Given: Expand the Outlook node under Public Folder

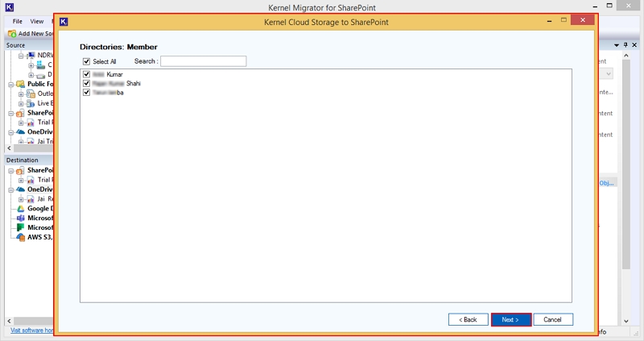Looking at the screenshot, I should tap(21, 94).
